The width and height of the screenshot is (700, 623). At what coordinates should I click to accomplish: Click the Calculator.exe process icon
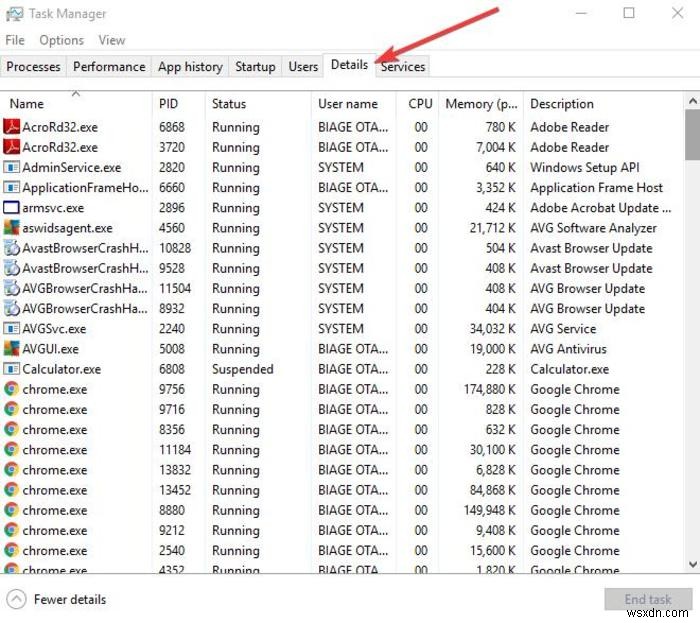tap(12, 369)
